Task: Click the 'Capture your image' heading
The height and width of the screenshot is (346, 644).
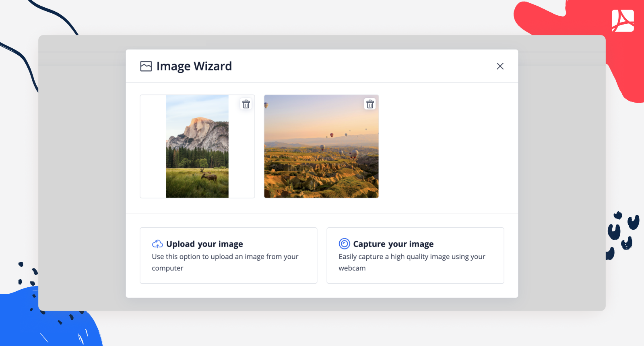Action: pos(393,244)
